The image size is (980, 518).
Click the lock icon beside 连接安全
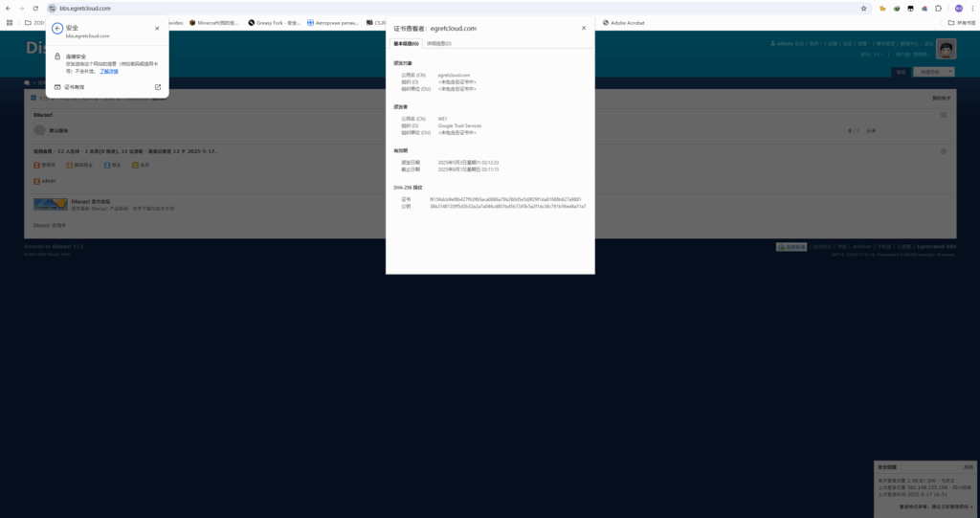point(57,56)
